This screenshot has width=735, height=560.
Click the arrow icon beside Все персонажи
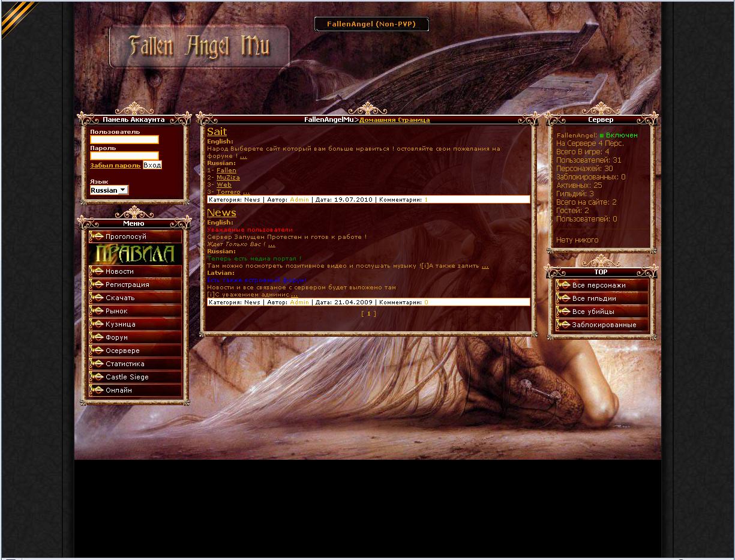click(563, 285)
